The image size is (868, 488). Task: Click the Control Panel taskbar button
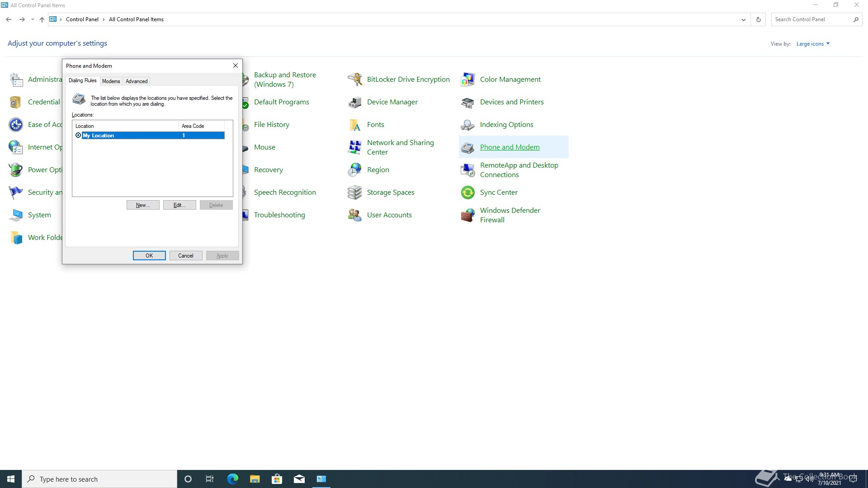pyautogui.click(x=321, y=479)
